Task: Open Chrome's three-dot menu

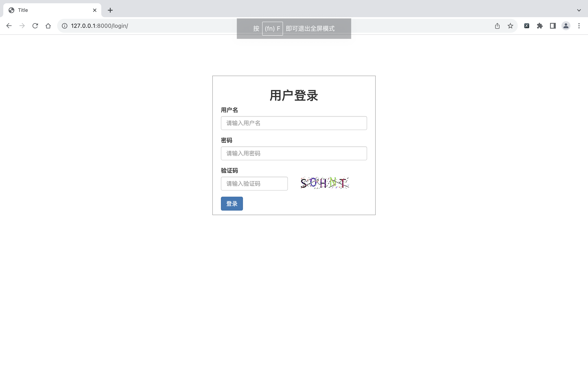Action: click(x=579, y=26)
